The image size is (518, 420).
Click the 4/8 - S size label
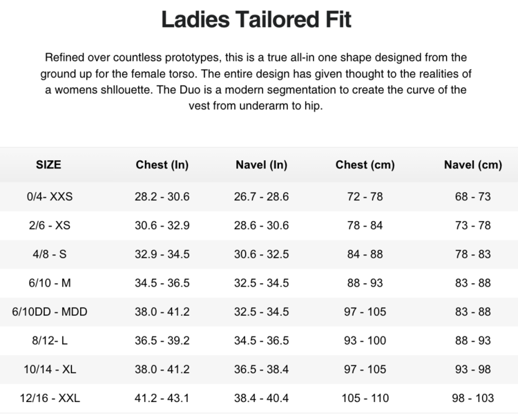(x=50, y=255)
